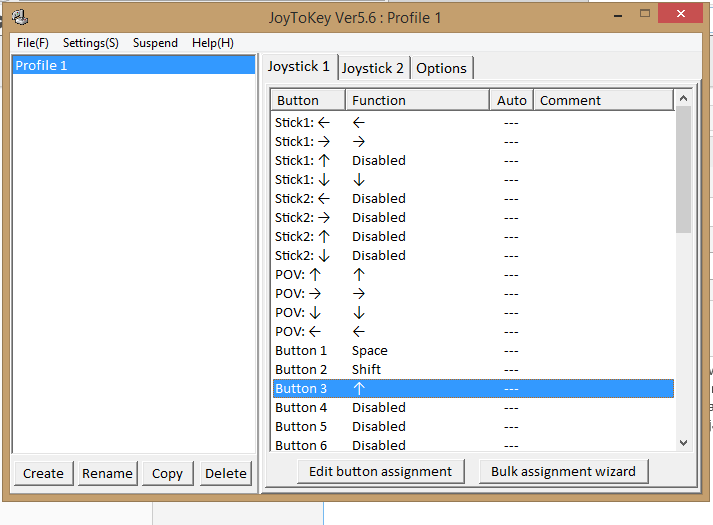Click the scrollbar up arrow
The height and width of the screenshot is (525, 713).
click(683, 98)
